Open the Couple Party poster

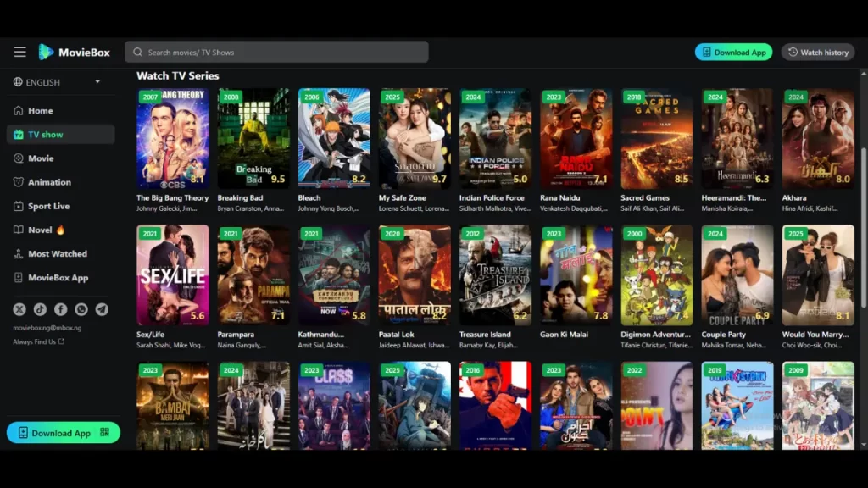tap(737, 275)
